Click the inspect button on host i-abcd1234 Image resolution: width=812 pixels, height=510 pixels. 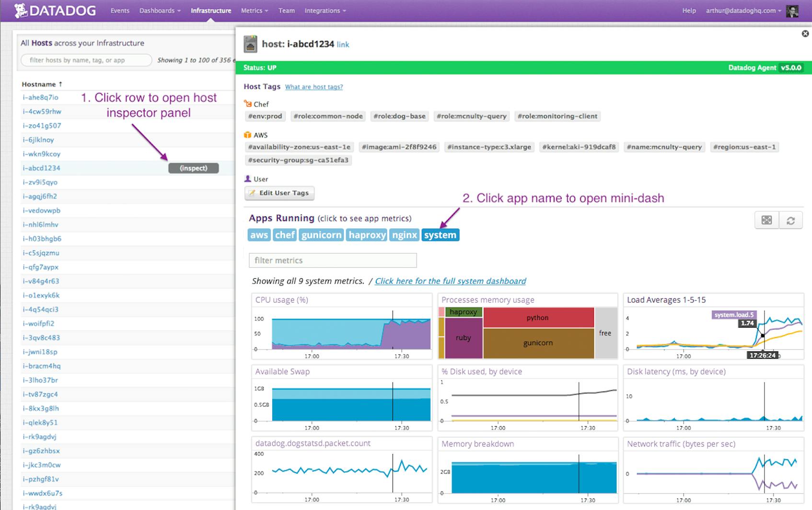tap(193, 168)
